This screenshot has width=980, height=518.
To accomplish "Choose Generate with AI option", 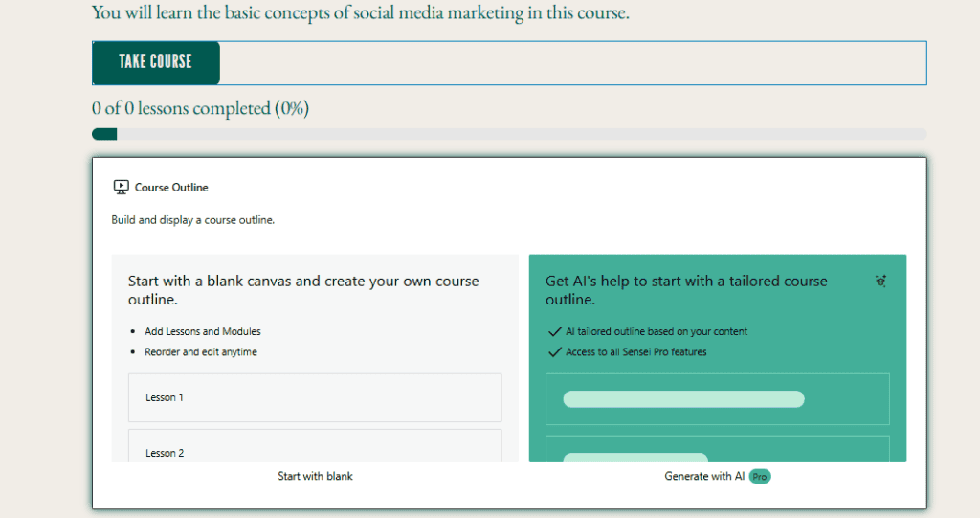I will point(704,476).
